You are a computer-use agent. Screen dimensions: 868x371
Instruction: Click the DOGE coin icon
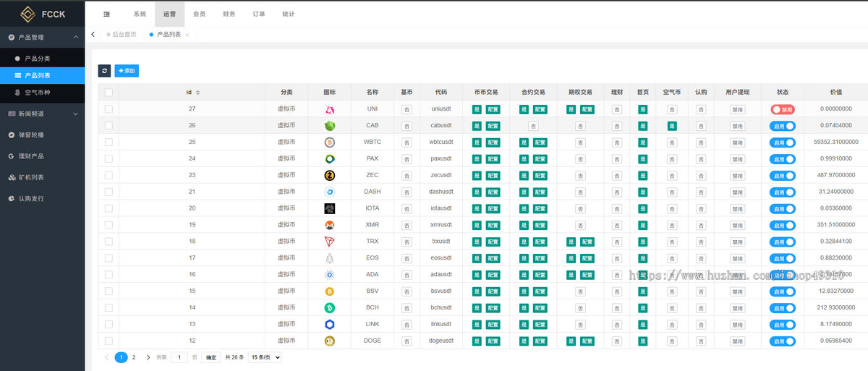point(330,341)
